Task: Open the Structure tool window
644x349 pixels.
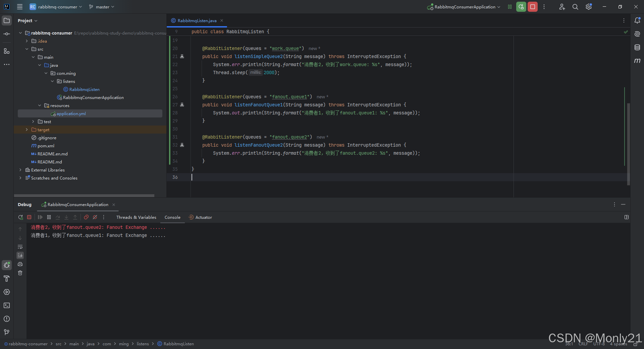Action: click(7, 51)
